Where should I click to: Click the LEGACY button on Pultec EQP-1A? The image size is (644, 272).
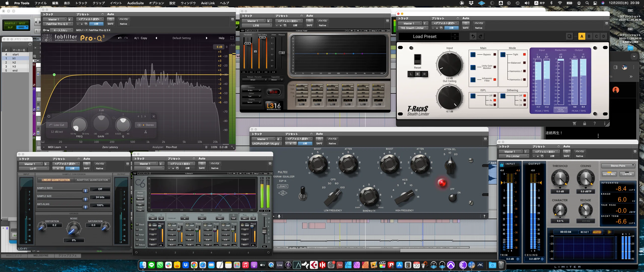click(283, 186)
